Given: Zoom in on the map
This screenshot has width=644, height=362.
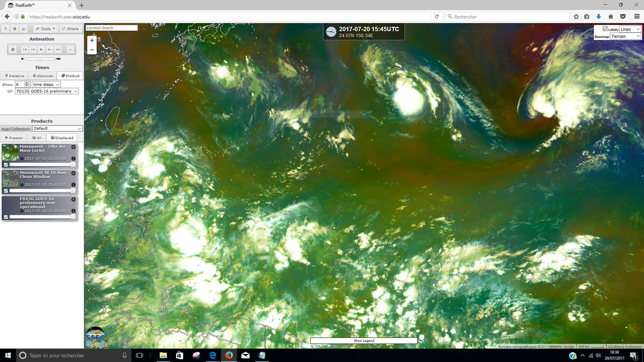Looking at the screenshot, I should (92, 40).
